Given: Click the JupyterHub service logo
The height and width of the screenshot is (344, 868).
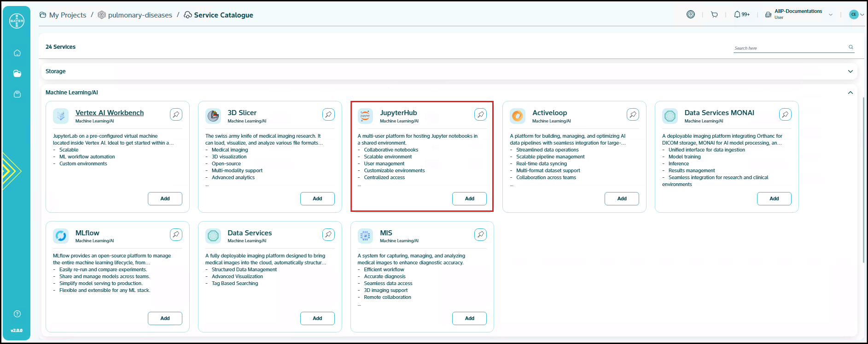Looking at the screenshot, I should click(365, 116).
